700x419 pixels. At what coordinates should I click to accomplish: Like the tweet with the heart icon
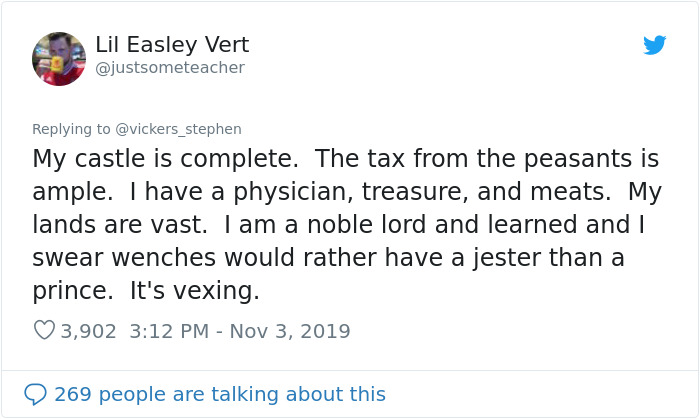[44, 330]
